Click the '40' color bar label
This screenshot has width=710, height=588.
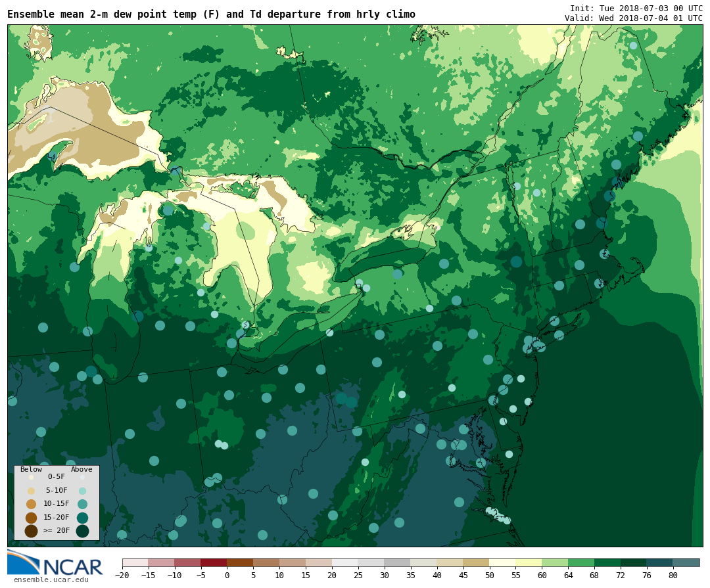pos(437,576)
